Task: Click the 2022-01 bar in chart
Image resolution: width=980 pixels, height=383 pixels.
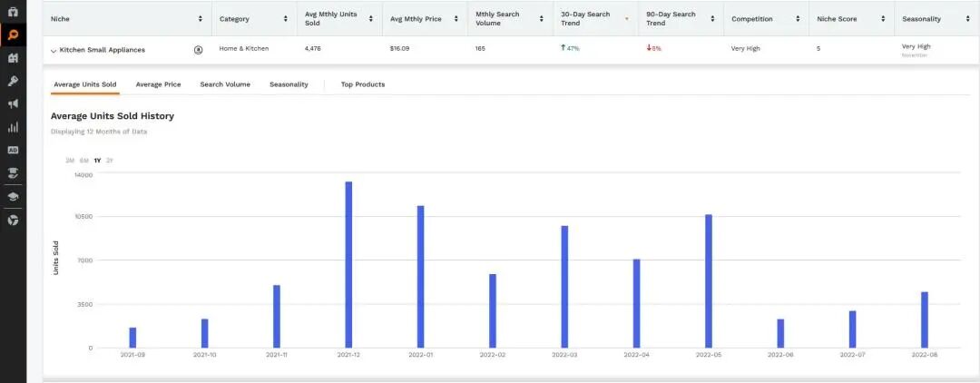Action: 421,277
